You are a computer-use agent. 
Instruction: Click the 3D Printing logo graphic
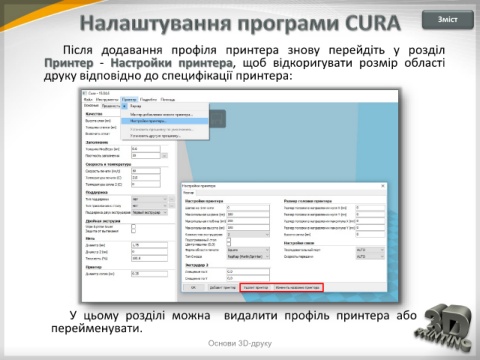443,327
